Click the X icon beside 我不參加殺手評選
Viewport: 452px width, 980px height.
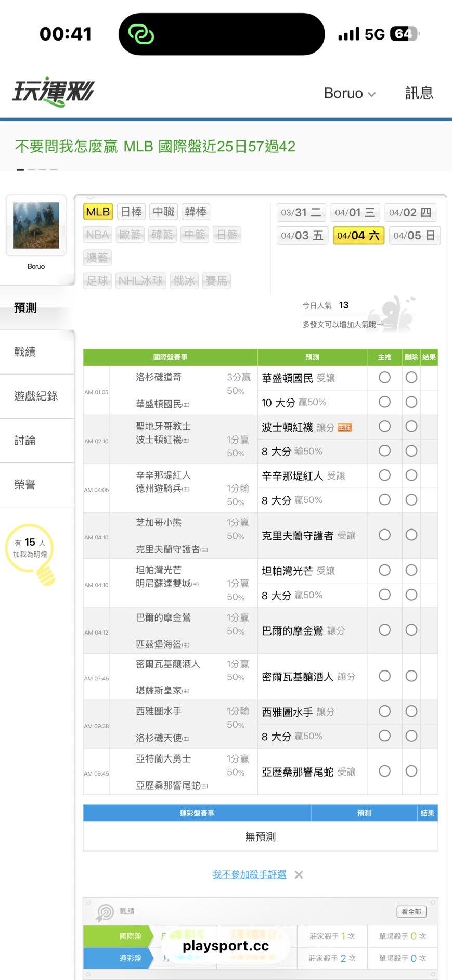coord(299,875)
